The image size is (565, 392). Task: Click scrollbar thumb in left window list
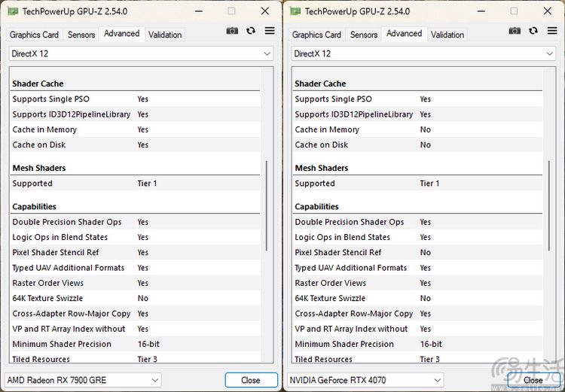[267, 206]
